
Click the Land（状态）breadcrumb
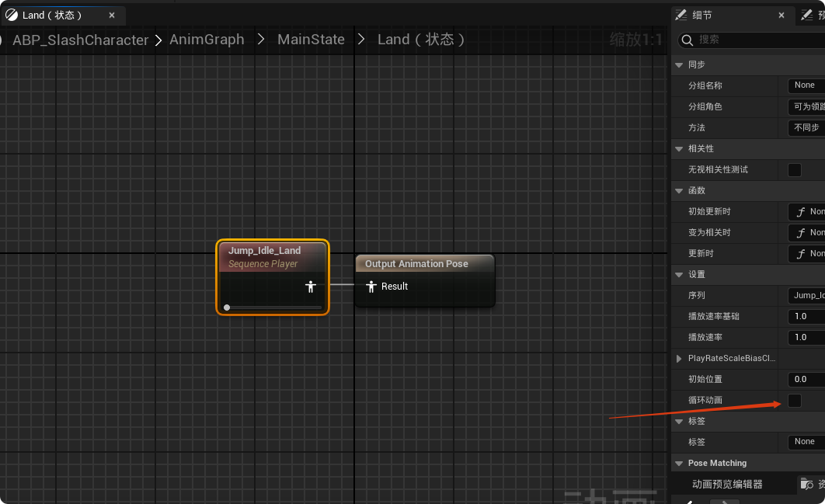point(421,40)
